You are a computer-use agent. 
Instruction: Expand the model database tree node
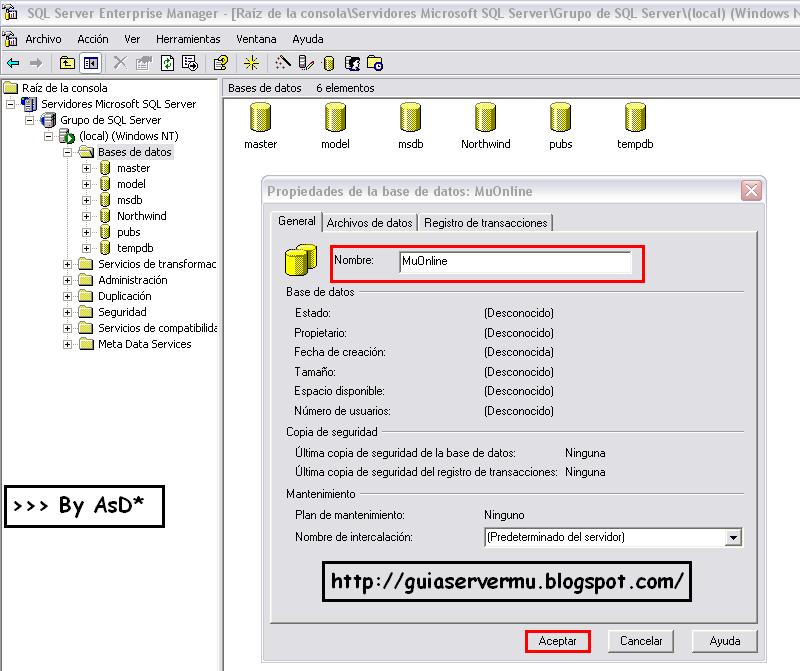coord(86,184)
